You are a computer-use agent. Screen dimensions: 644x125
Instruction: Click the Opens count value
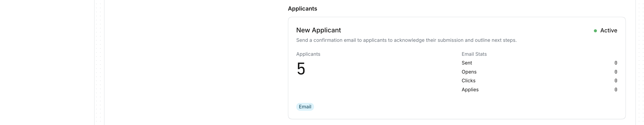click(x=616, y=72)
